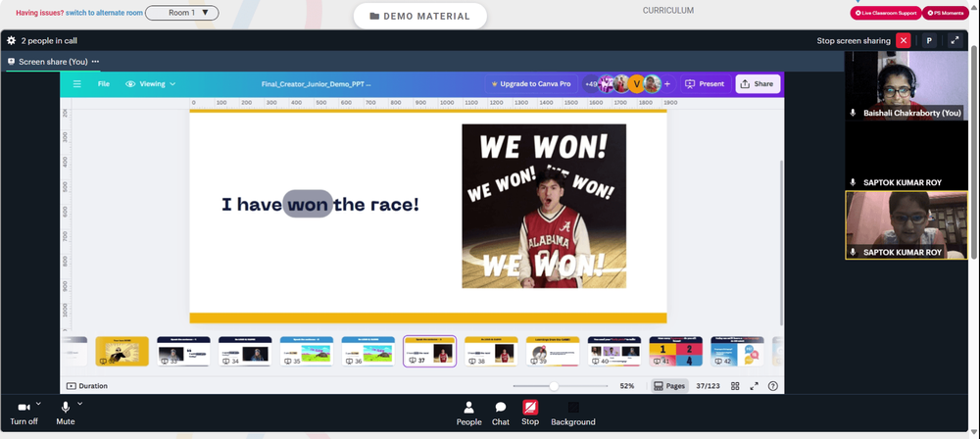
Task: Select slide thumbnail 41
Action: (675, 352)
